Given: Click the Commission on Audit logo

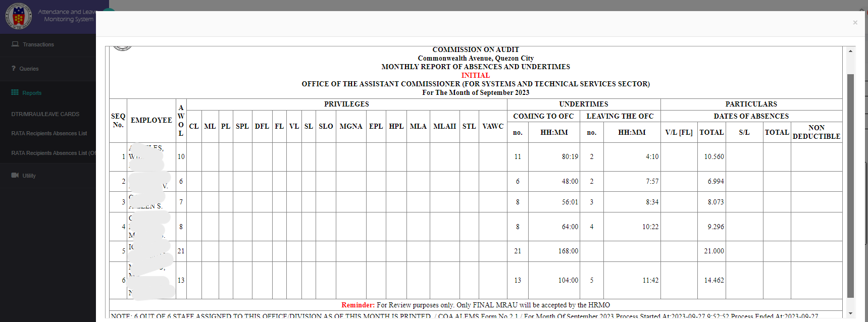Looking at the screenshot, I should point(19,16).
